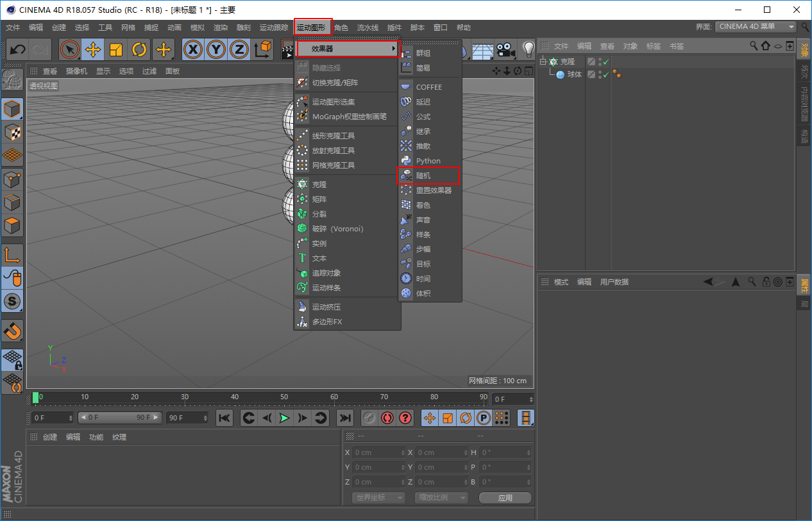Go to end of animation
The height and width of the screenshot is (521, 812).
coord(345,418)
